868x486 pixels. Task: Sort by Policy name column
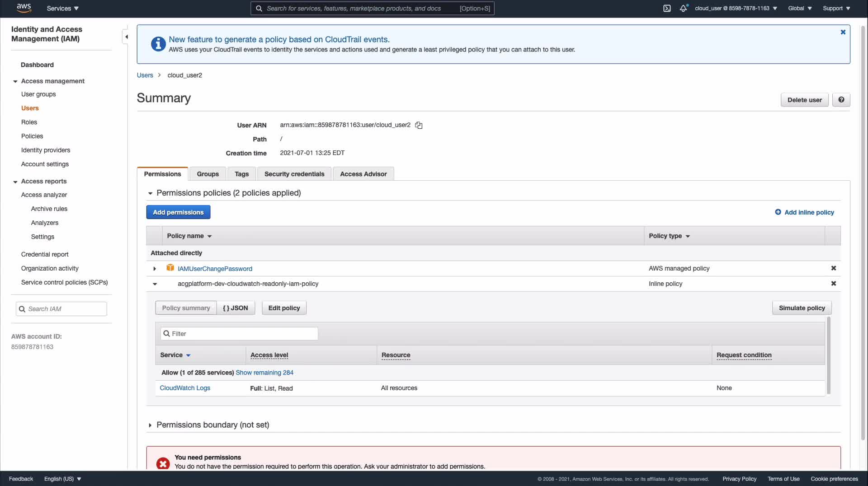[189, 236]
